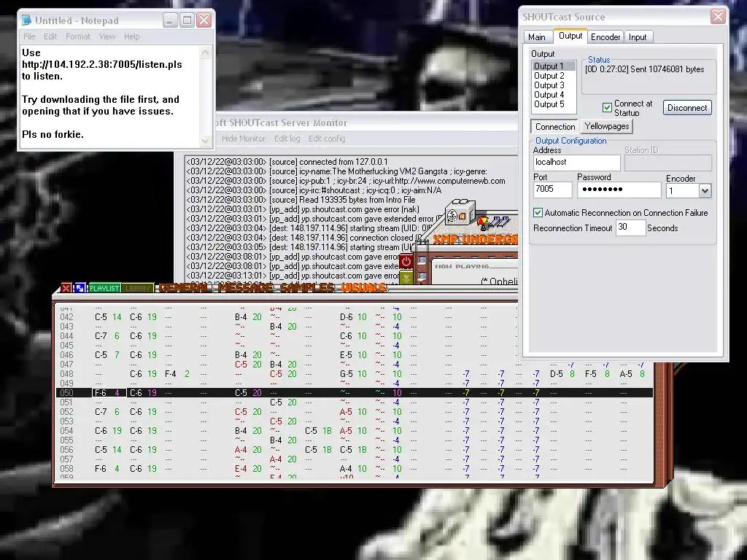Show the Connection settings section
This screenshot has height=560, width=747.
[x=555, y=127]
